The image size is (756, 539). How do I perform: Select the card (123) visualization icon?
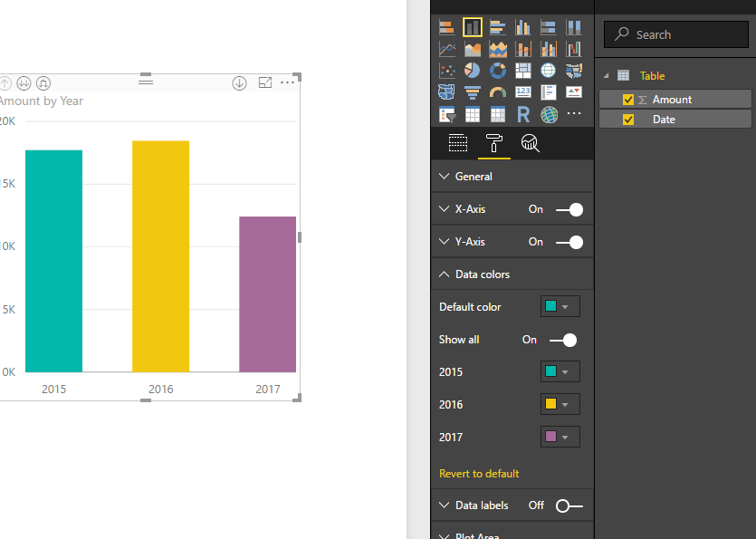point(523,91)
